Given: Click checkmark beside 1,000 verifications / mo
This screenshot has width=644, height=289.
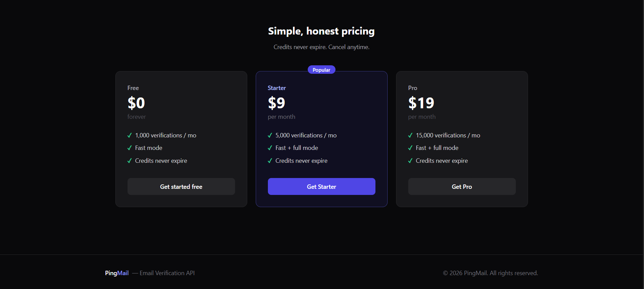Looking at the screenshot, I should tap(130, 135).
